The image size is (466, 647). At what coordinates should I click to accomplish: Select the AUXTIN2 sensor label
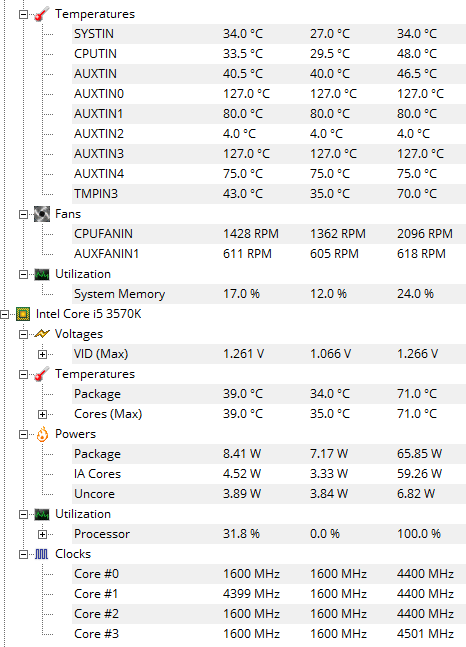(x=99, y=134)
